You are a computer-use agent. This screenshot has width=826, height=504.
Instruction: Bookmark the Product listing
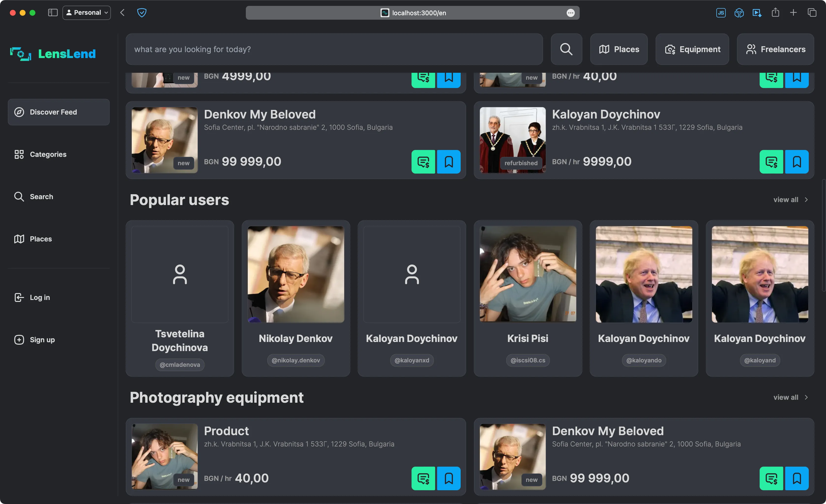click(449, 478)
